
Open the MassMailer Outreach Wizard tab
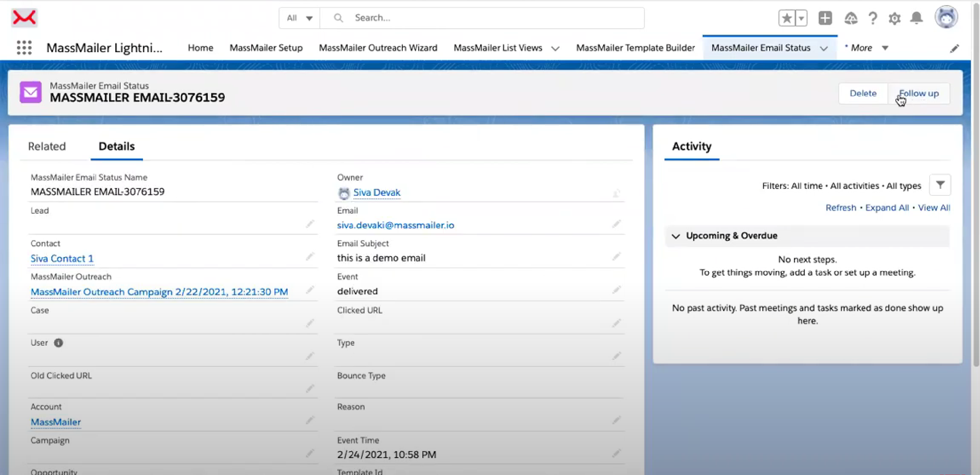pos(378,48)
